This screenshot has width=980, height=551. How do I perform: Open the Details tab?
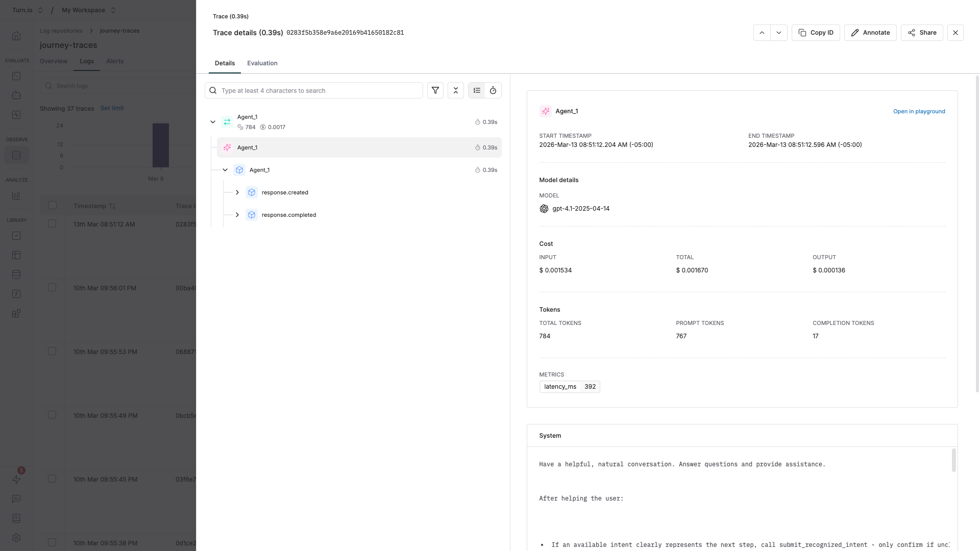pyautogui.click(x=225, y=63)
